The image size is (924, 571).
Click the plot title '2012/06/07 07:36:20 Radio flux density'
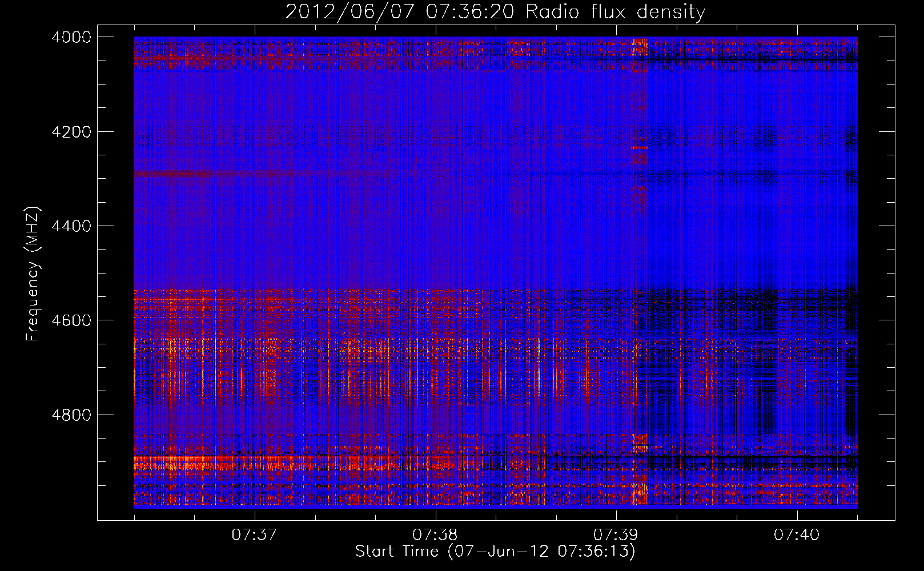coord(495,12)
